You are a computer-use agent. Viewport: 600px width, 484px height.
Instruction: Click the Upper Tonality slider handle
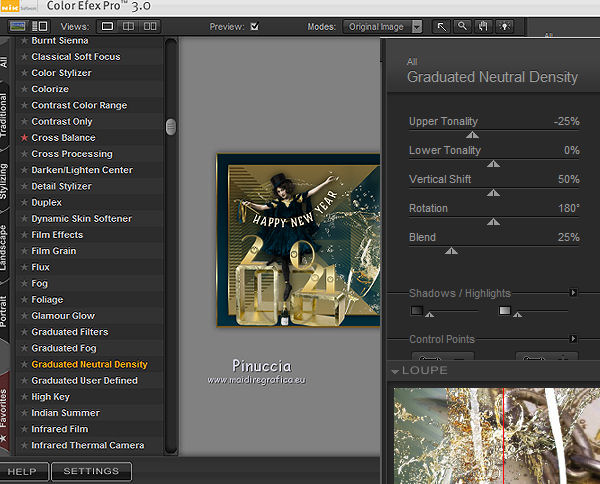click(473, 135)
